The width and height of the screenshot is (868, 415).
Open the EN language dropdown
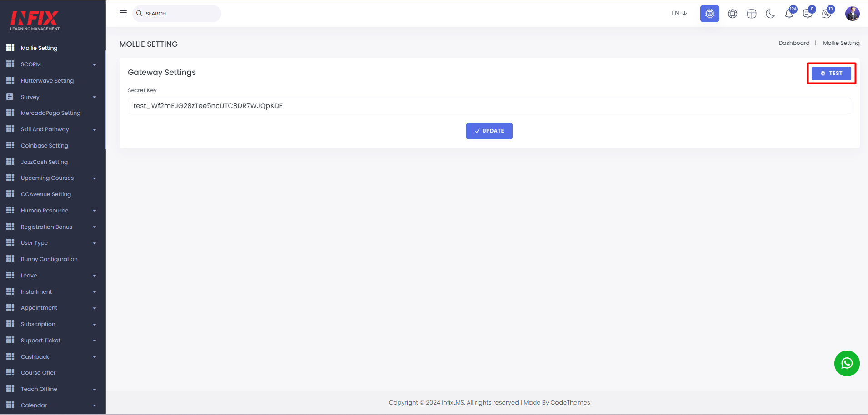679,13
